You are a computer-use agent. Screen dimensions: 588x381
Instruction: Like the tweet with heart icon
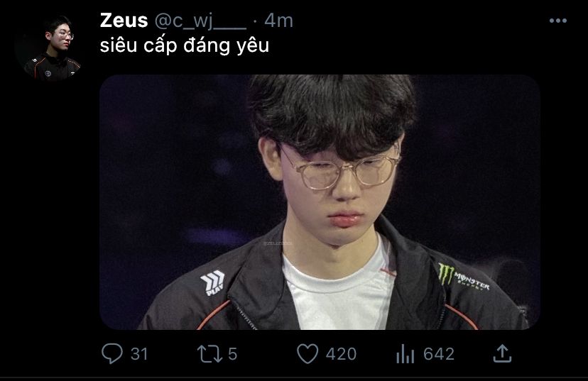point(307,353)
